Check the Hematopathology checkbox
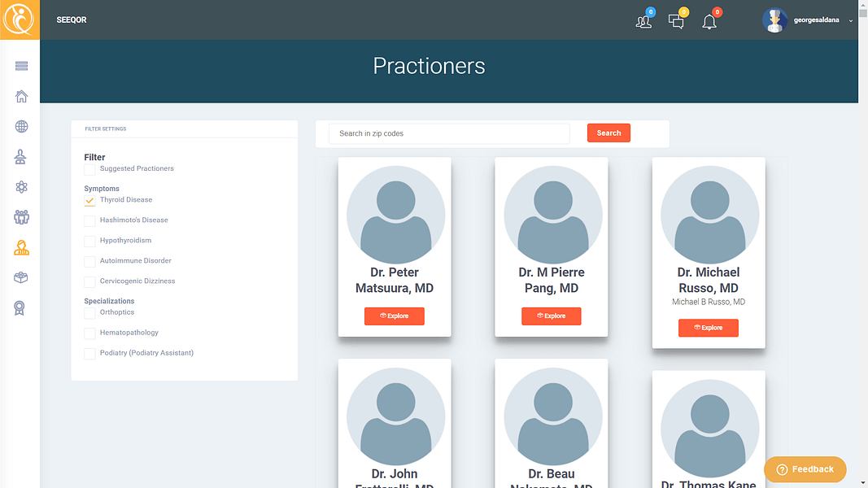This screenshot has height=488, width=868. (89, 333)
